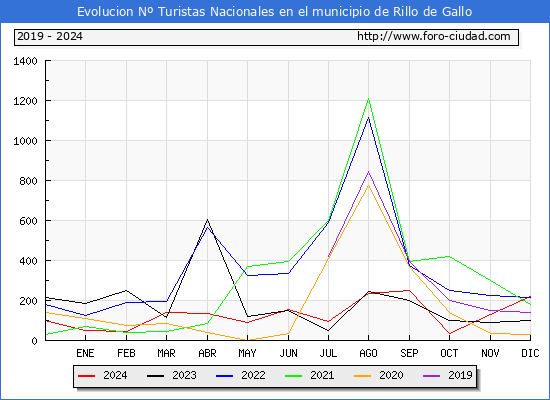Click the JUN month axis label
This screenshot has width=550, height=400.
pos(288,353)
